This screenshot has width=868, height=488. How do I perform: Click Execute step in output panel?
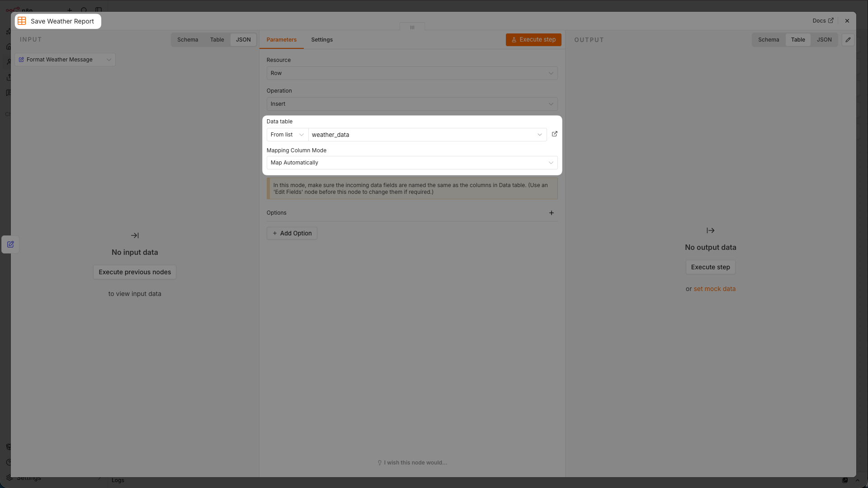click(x=710, y=267)
